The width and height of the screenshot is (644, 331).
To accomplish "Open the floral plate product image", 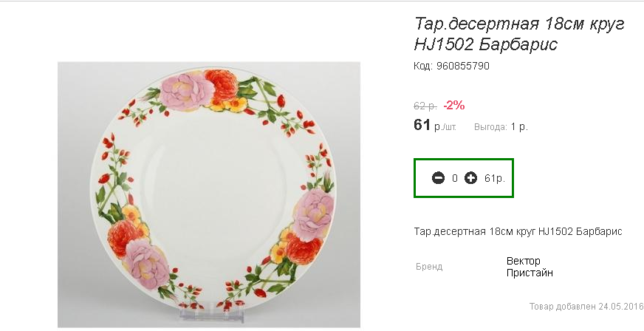I will point(209,194).
